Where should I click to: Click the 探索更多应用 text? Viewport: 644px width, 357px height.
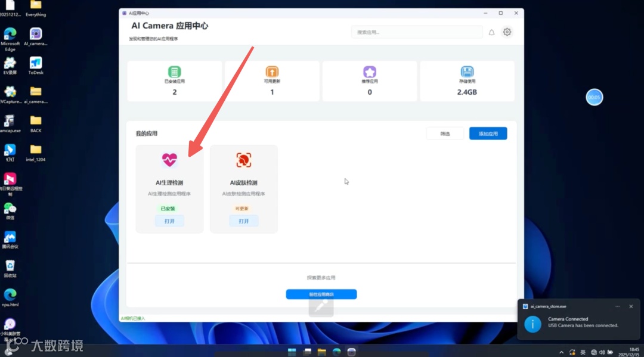pyautogui.click(x=321, y=278)
